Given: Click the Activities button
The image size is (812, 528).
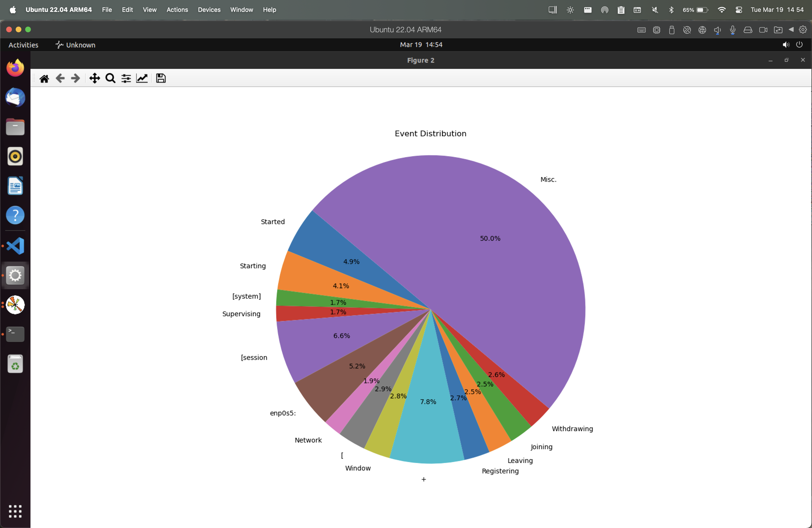Looking at the screenshot, I should click(23, 45).
